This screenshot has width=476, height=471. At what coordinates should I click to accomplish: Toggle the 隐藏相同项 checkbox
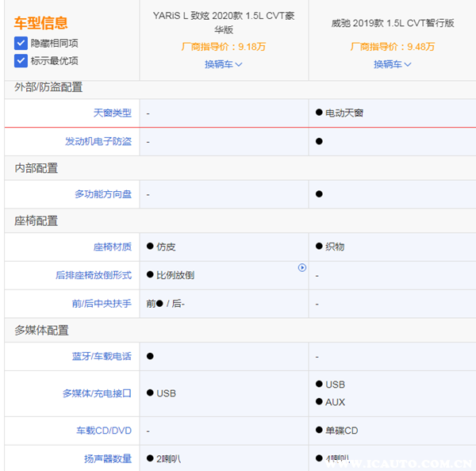[x=21, y=43]
